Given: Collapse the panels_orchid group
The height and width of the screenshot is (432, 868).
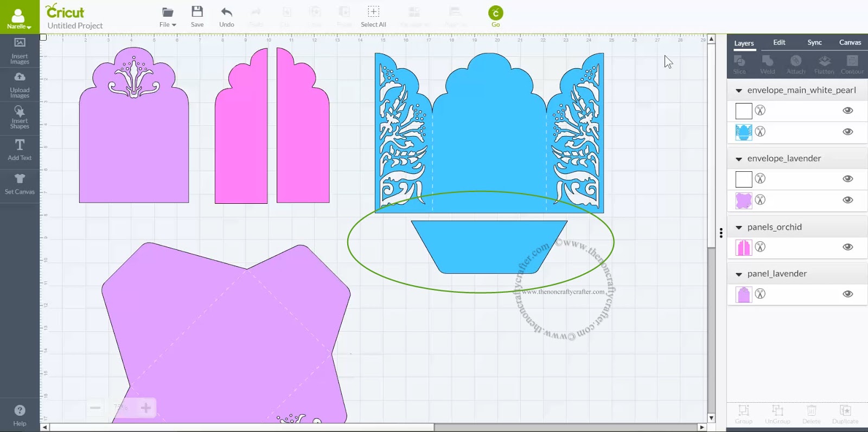Looking at the screenshot, I should point(738,228).
